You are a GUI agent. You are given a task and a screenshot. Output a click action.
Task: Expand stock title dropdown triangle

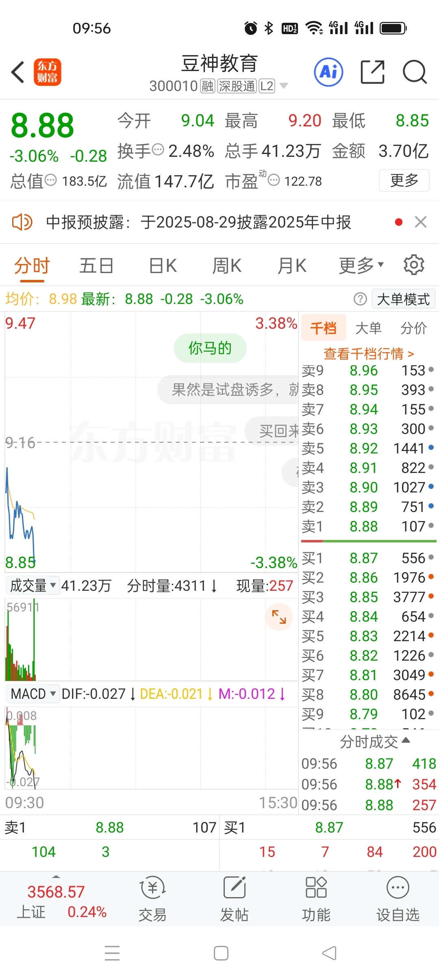[284, 86]
